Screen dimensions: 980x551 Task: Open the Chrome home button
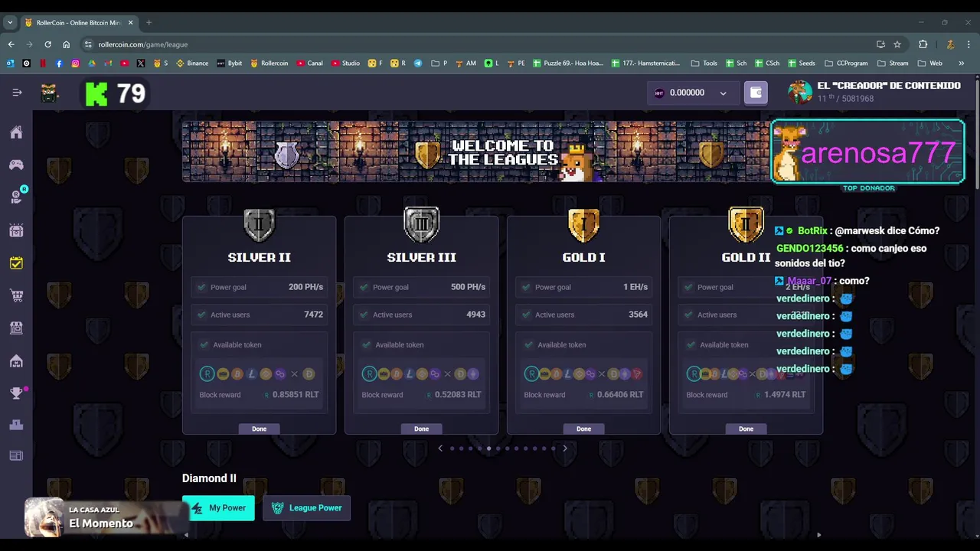click(x=66, y=44)
